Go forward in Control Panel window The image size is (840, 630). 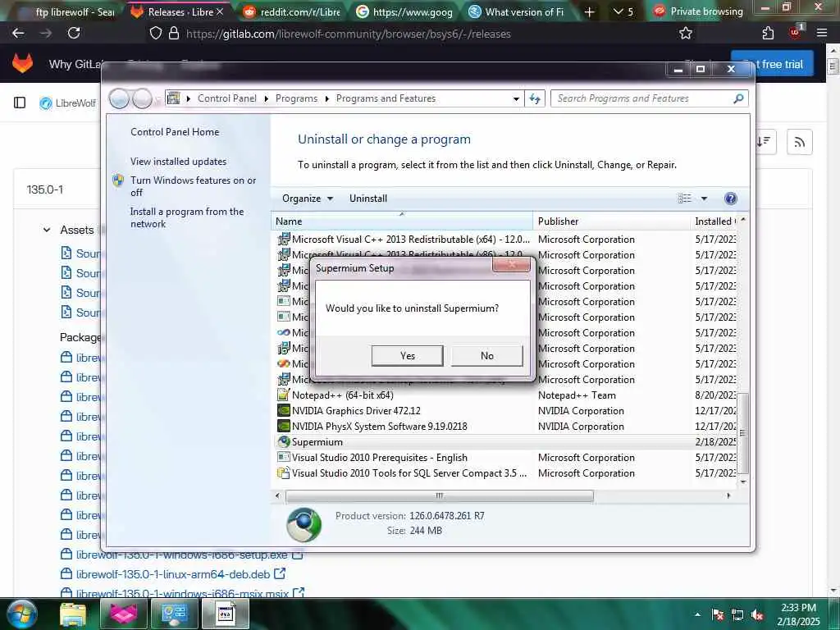[x=142, y=98]
